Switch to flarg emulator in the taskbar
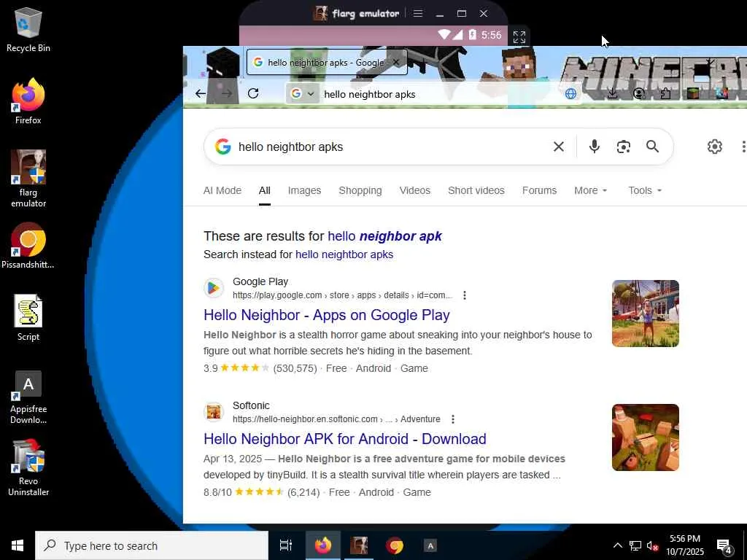Image resolution: width=747 pixels, height=560 pixels. click(x=359, y=545)
